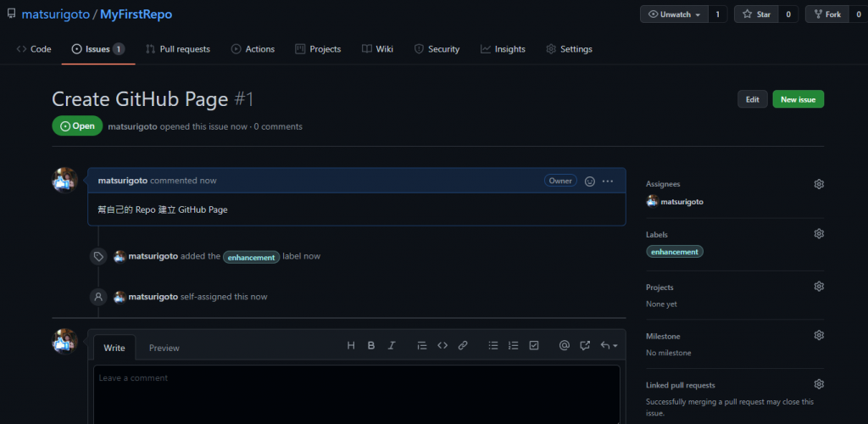Mention a user with the @ icon
This screenshot has width=868, height=424.
pos(565,345)
